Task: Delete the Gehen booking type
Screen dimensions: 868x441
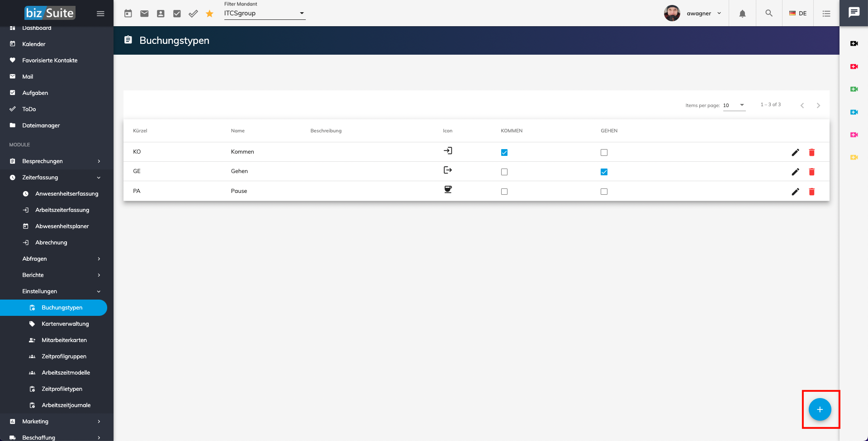Action: click(811, 172)
